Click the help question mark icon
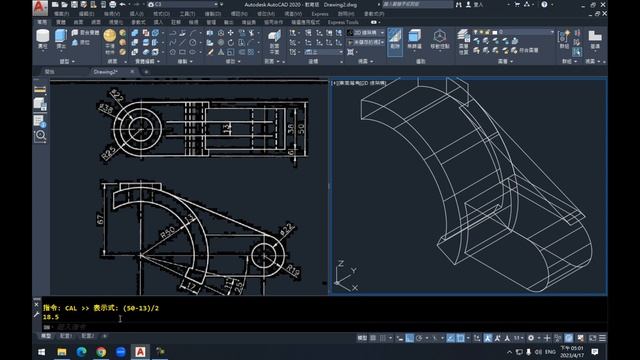This screenshot has height=360, width=640. pyautogui.click(x=544, y=4)
